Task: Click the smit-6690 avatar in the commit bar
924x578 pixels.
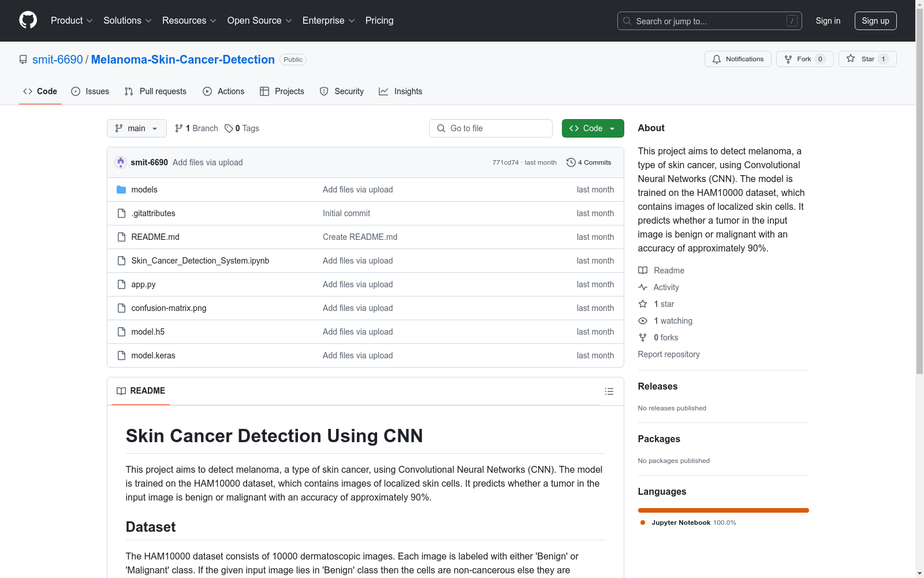Action: (121, 162)
